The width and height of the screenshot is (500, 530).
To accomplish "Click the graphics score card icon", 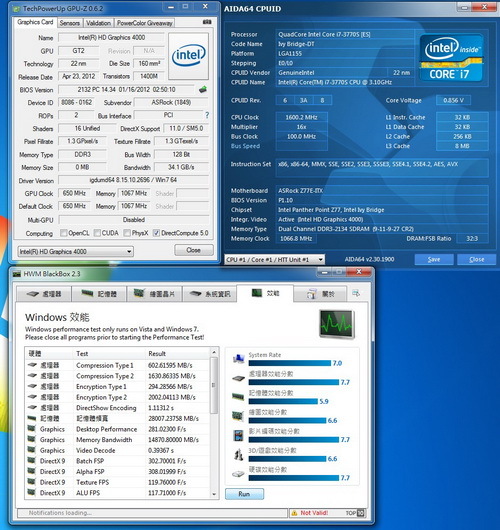I will pyautogui.click(x=238, y=416).
